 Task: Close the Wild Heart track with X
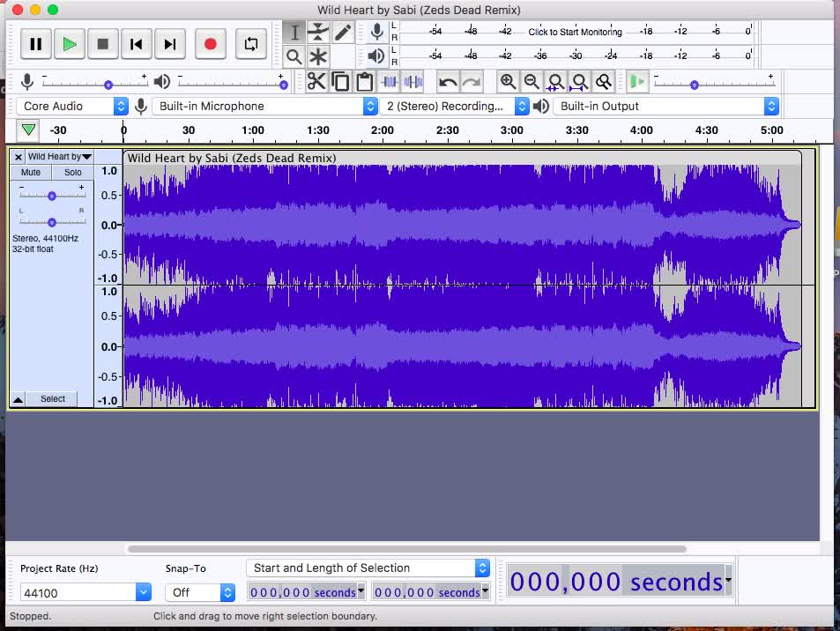tap(18, 157)
